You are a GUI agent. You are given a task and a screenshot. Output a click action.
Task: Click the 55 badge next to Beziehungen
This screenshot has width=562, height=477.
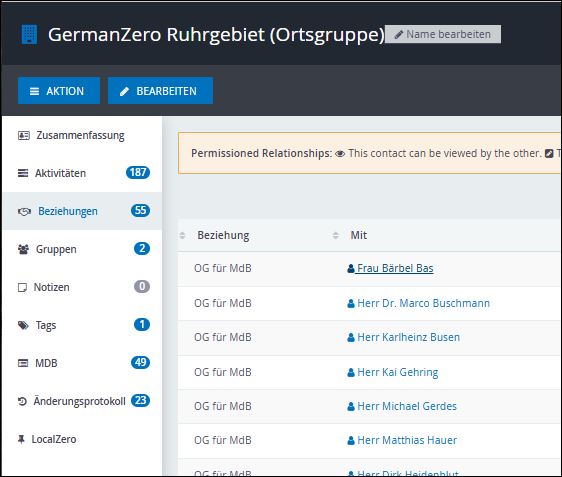140,210
